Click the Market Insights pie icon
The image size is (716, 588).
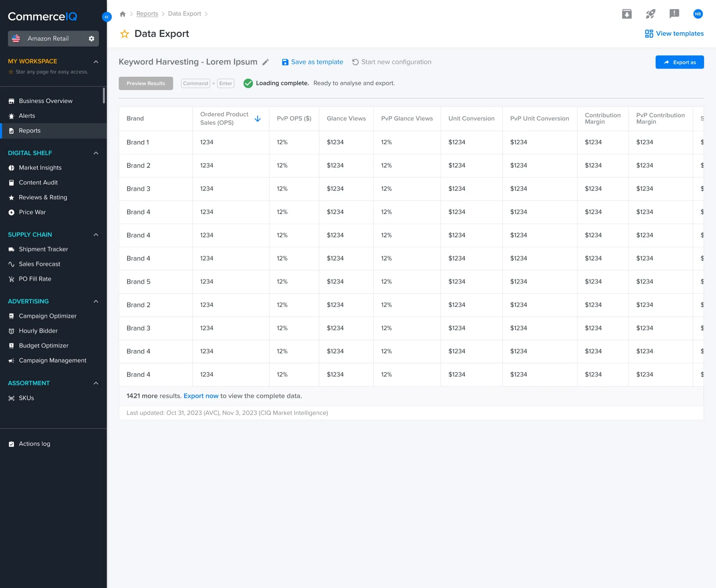[11, 168]
